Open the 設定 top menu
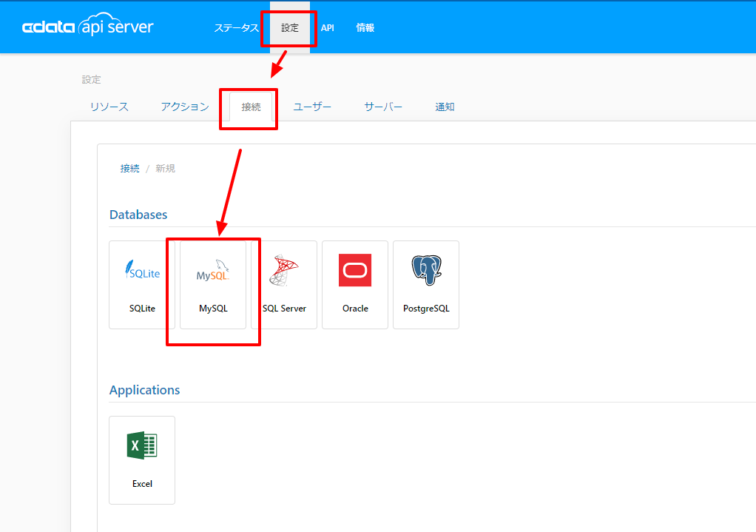This screenshot has height=532, width=756. (x=290, y=28)
